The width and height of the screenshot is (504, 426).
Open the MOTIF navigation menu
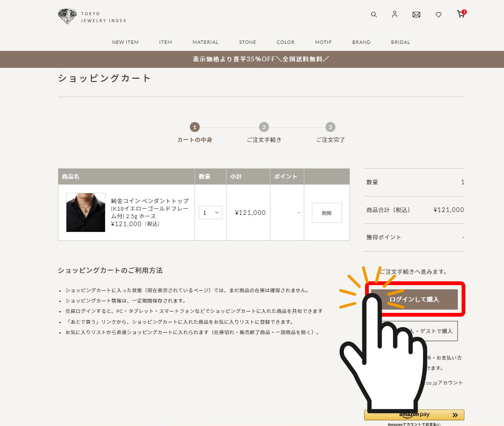[323, 42]
